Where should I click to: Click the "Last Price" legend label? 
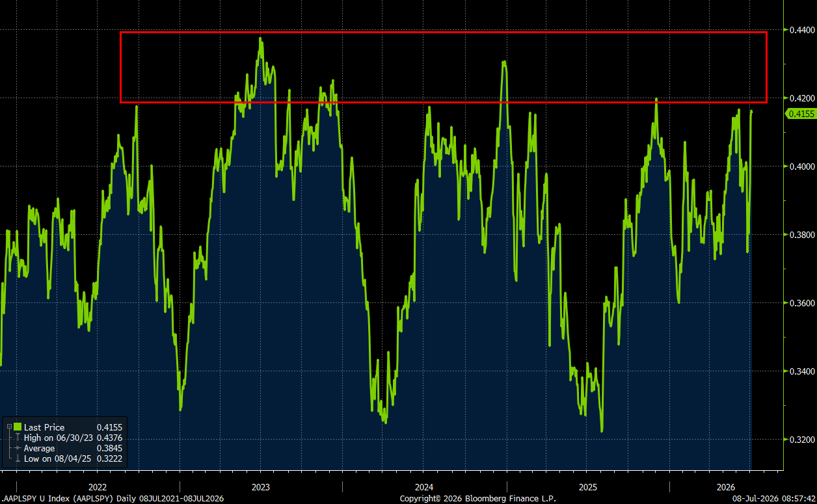tap(44, 427)
